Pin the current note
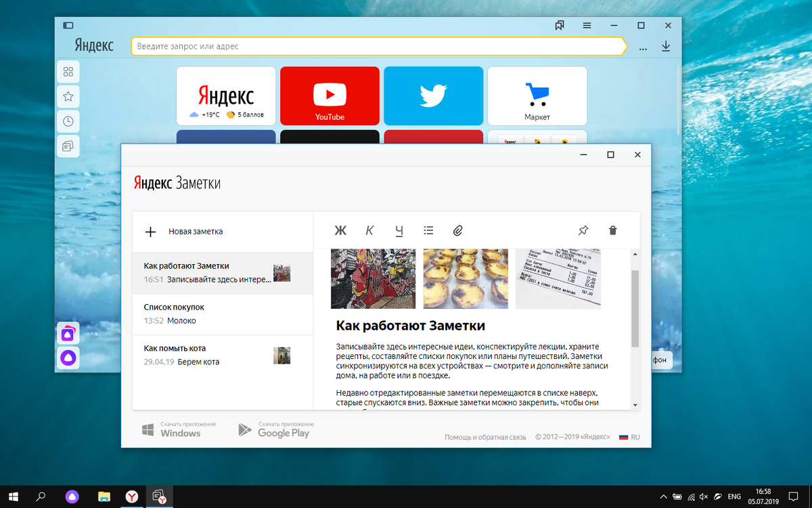Image resolution: width=812 pixels, height=508 pixels. (583, 230)
